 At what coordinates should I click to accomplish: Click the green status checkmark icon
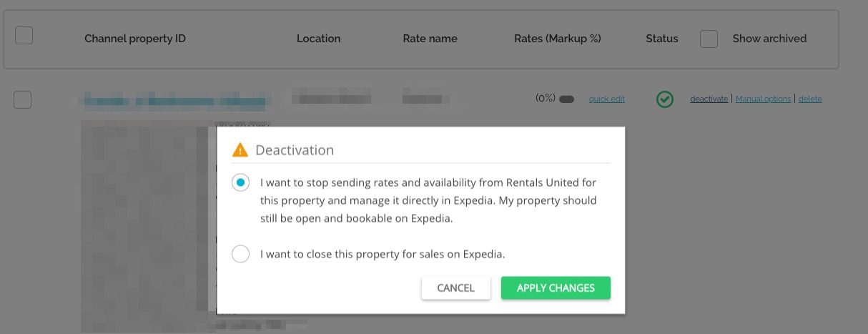[x=665, y=99]
